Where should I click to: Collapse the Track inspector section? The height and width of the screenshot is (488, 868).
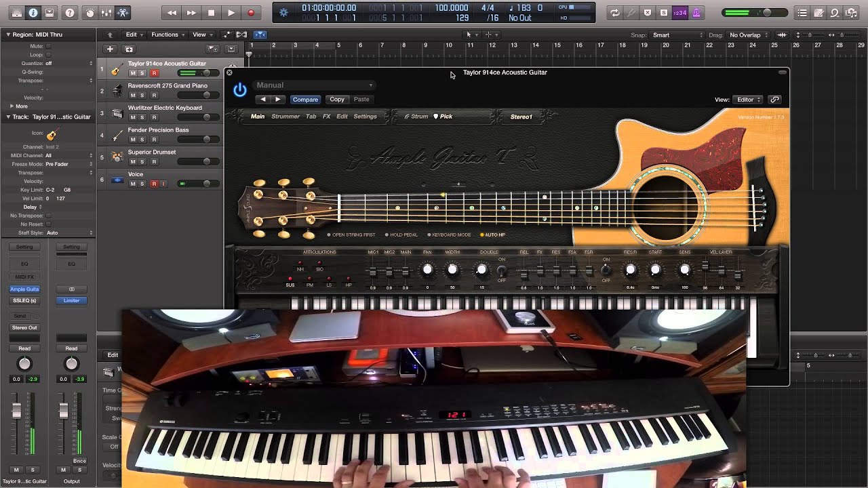[8, 117]
